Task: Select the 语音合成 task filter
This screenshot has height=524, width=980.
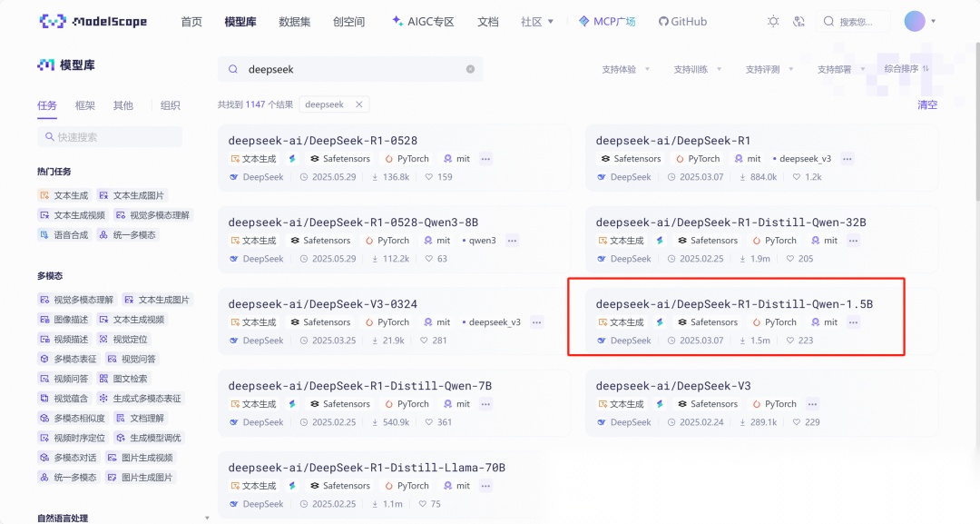Action: point(64,235)
